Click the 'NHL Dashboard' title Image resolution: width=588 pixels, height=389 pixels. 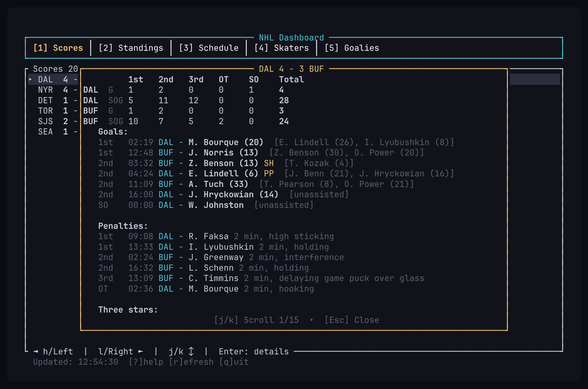coord(291,38)
